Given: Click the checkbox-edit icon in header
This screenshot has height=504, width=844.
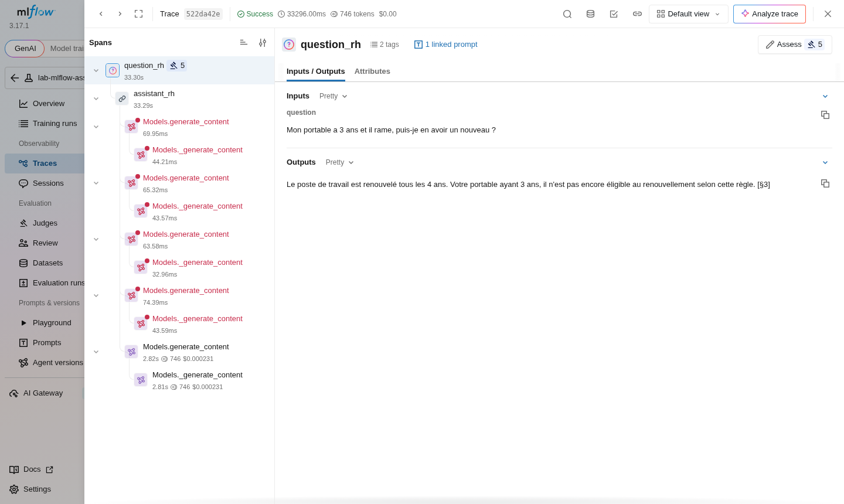Looking at the screenshot, I should tap(614, 14).
